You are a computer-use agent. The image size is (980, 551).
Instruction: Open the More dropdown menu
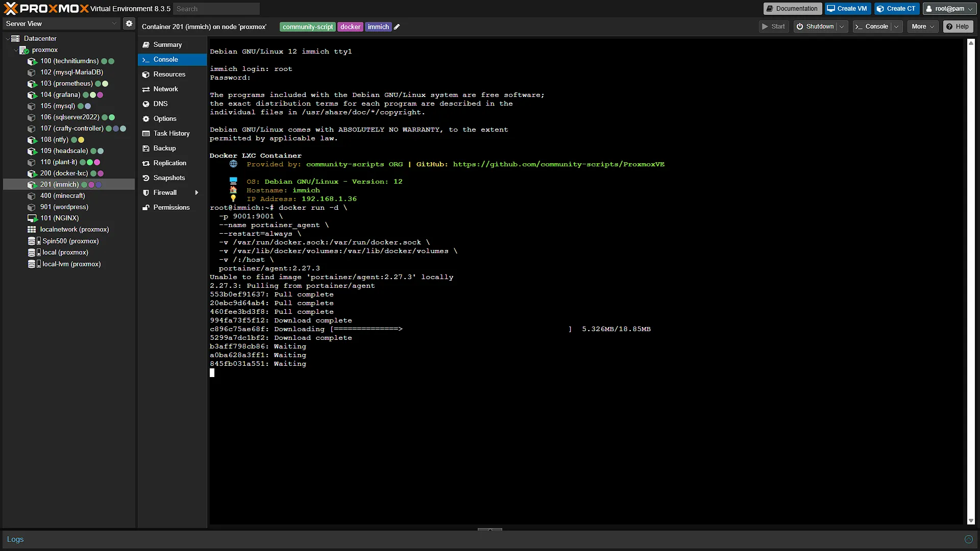coord(923,27)
